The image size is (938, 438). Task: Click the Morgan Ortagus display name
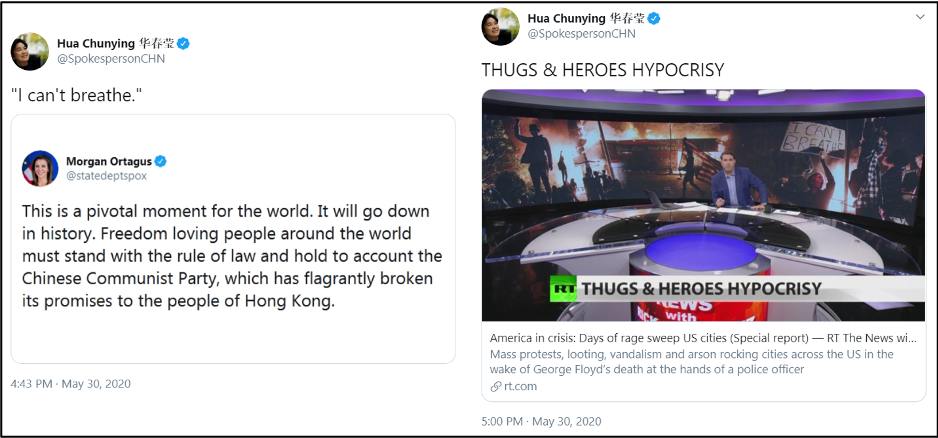coord(109,162)
